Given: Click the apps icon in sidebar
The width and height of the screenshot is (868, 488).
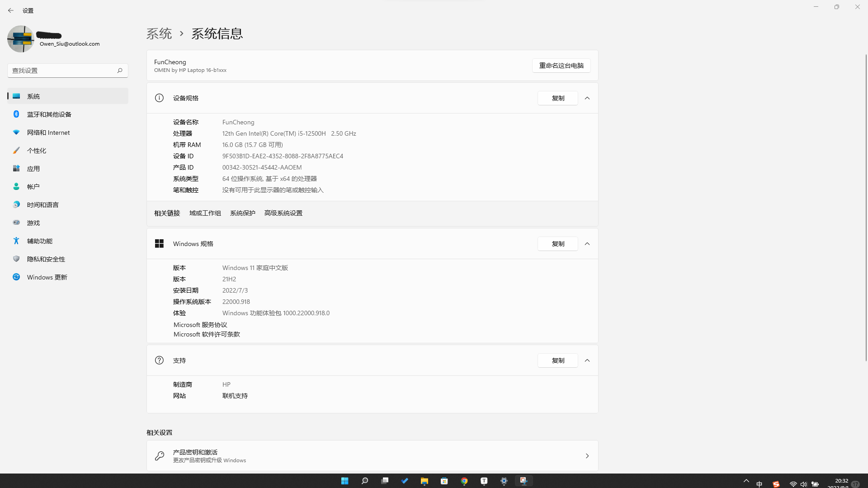Looking at the screenshot, I should [16, 168].
